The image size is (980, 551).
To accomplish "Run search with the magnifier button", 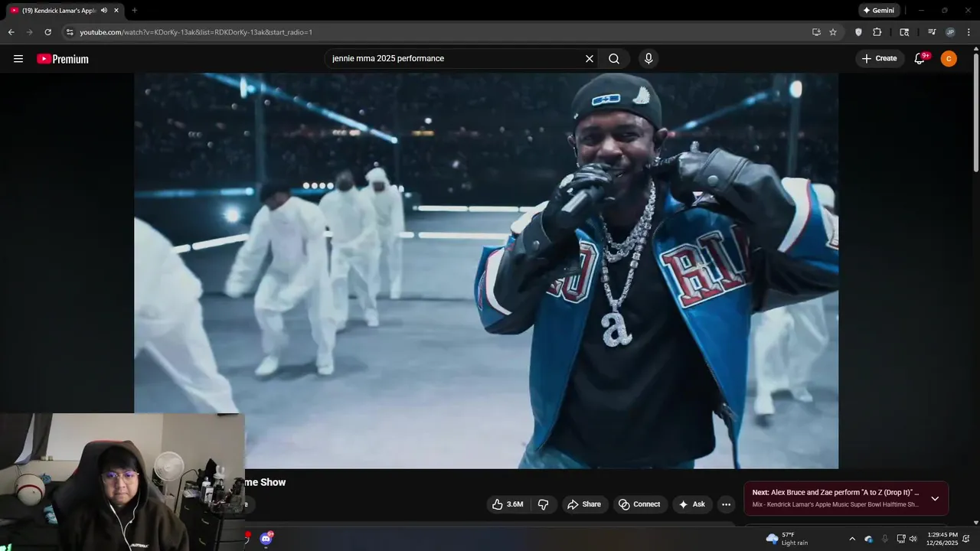I will 614,59.
